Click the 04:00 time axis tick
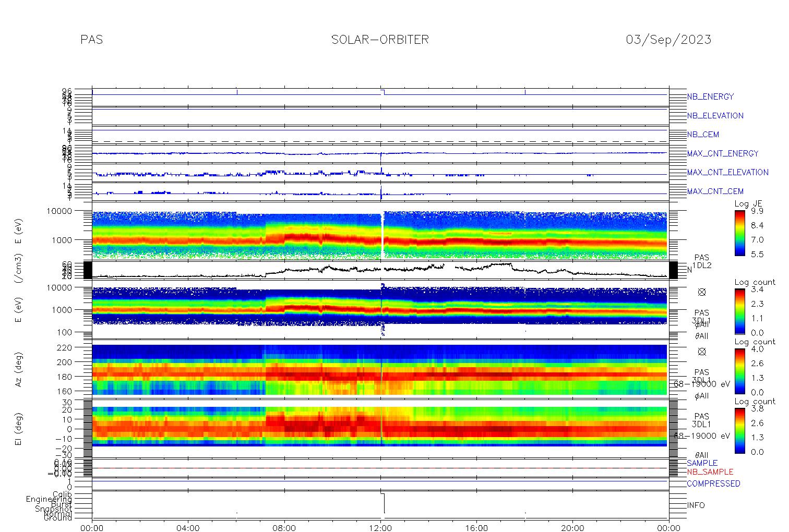The height and width of the screenshot is (532, 789). pos(188,528)
